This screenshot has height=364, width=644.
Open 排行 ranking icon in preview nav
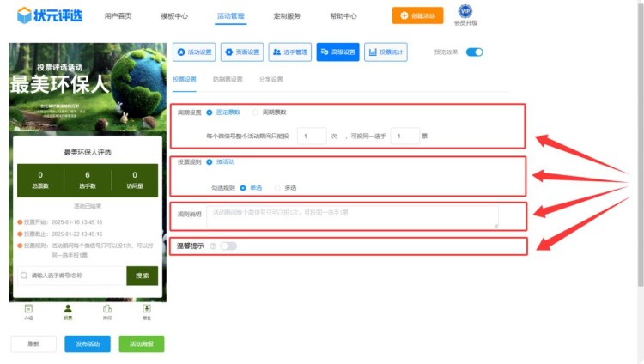click(x=107, y=311)
